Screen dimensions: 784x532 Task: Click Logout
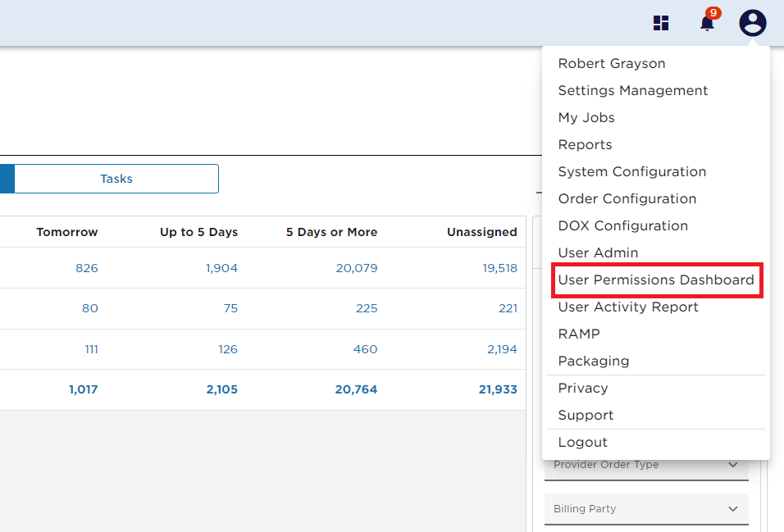coord(582,442)
